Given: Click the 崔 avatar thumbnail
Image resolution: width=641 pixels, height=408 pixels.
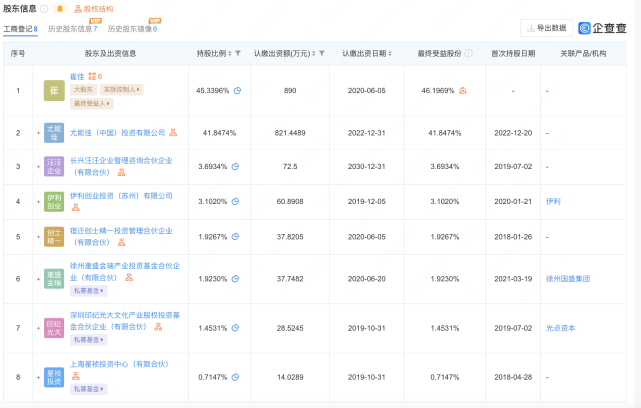Looking at the screenshot, I should point(54,90).
